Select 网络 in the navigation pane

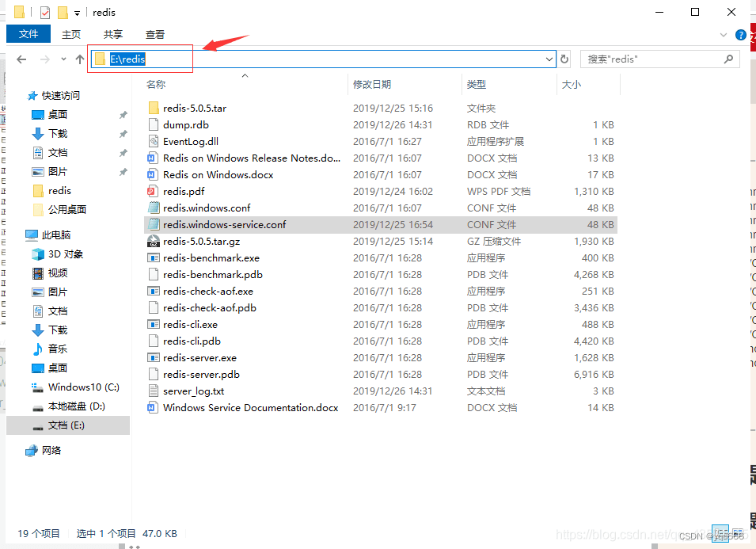51,450
